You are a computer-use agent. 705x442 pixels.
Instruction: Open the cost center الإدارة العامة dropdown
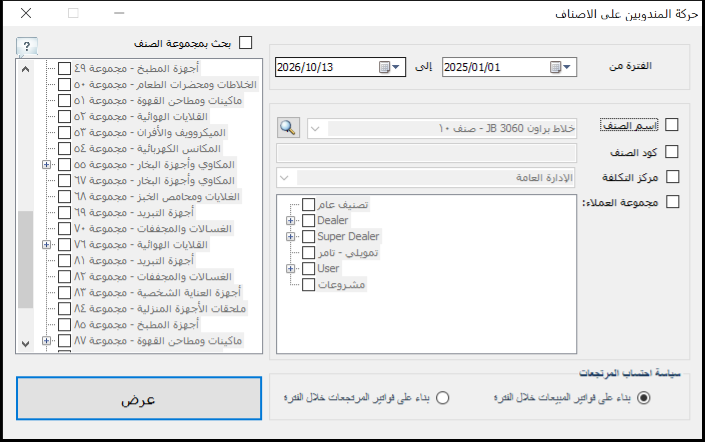pos(284,178)
